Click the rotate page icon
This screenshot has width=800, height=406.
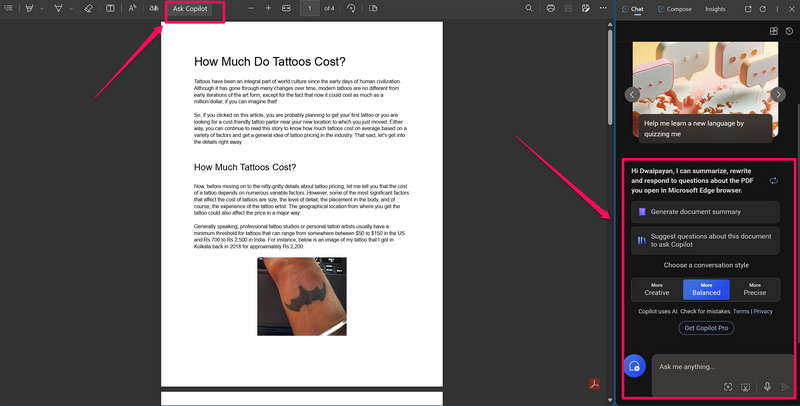pos(351,8)
